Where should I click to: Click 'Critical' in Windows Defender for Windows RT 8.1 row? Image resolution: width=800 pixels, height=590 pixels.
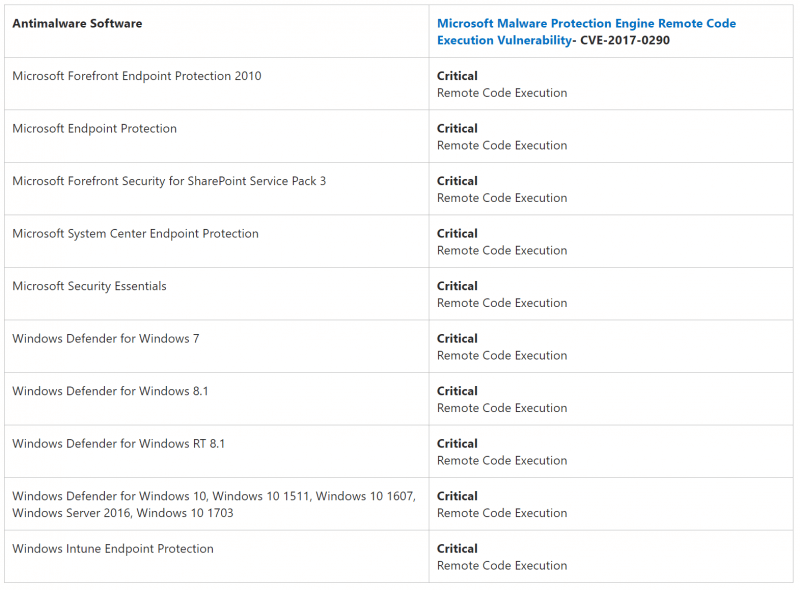[x=457, y=444]
